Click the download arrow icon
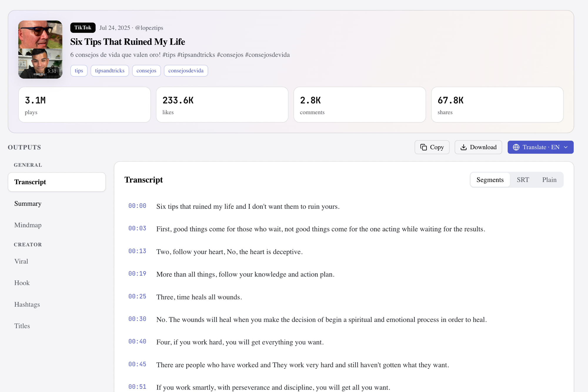588x392 pixels. pyautogui.click(x=463, y=147)
